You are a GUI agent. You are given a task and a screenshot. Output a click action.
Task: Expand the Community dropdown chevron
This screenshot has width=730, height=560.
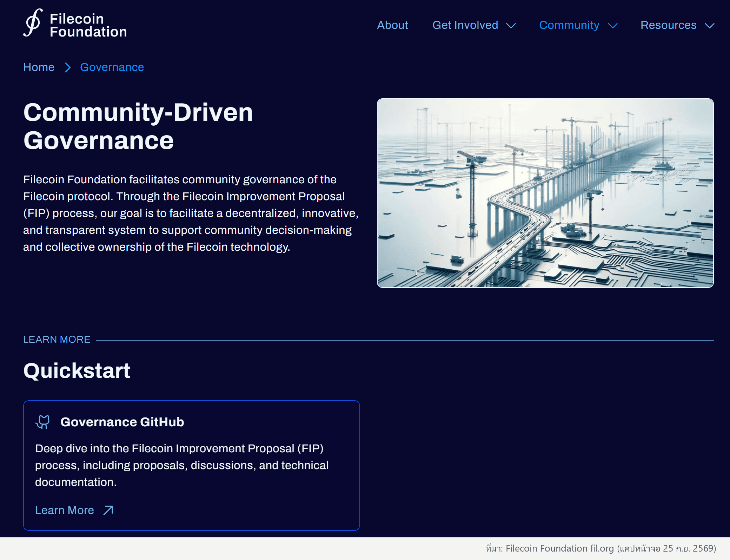(613, 26)
